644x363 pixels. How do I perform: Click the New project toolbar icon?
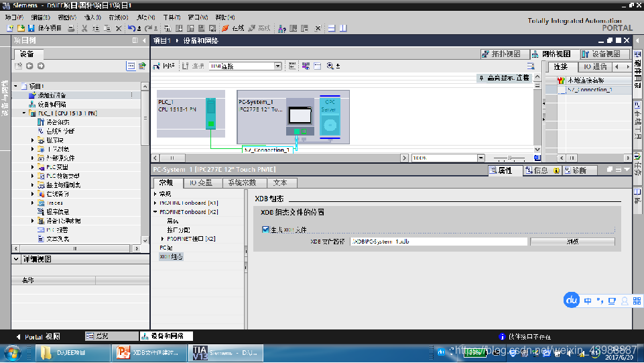(x=10, y=28)
